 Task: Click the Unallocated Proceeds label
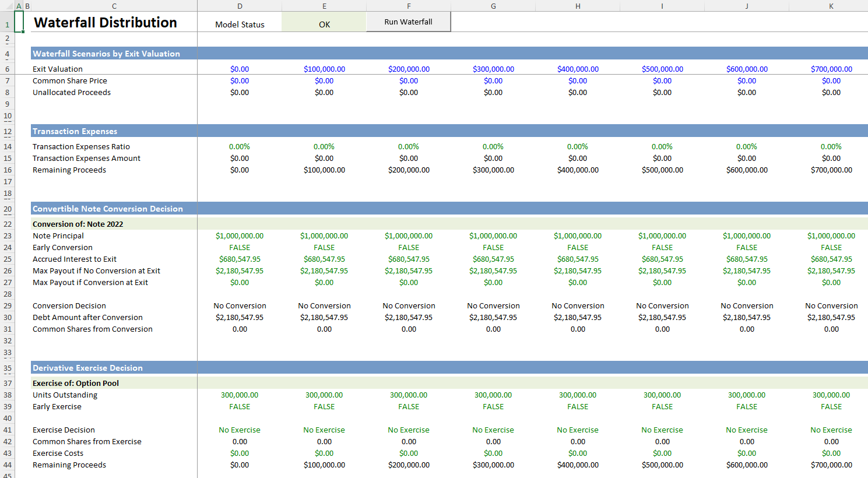(x=72, y=92)
